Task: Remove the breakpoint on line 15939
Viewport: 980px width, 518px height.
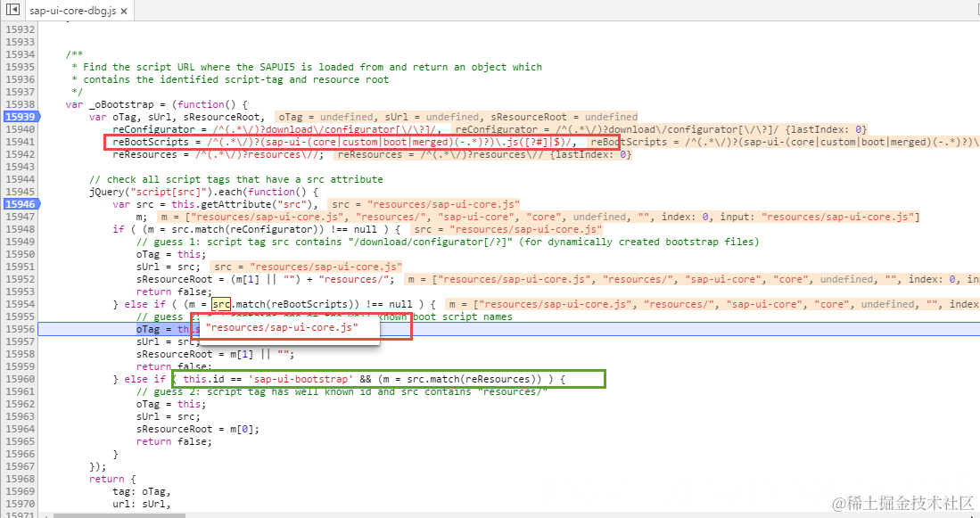Action: coord(21,117)
